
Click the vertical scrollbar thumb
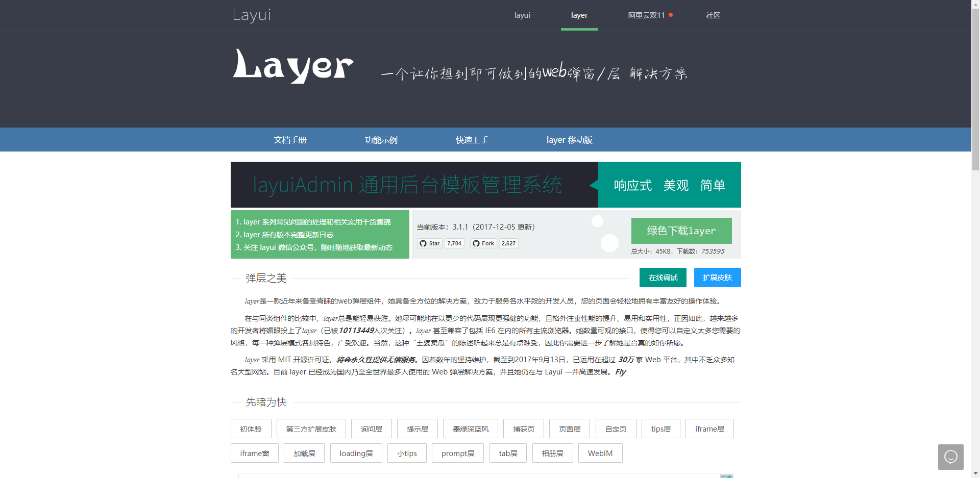[975, 89]
